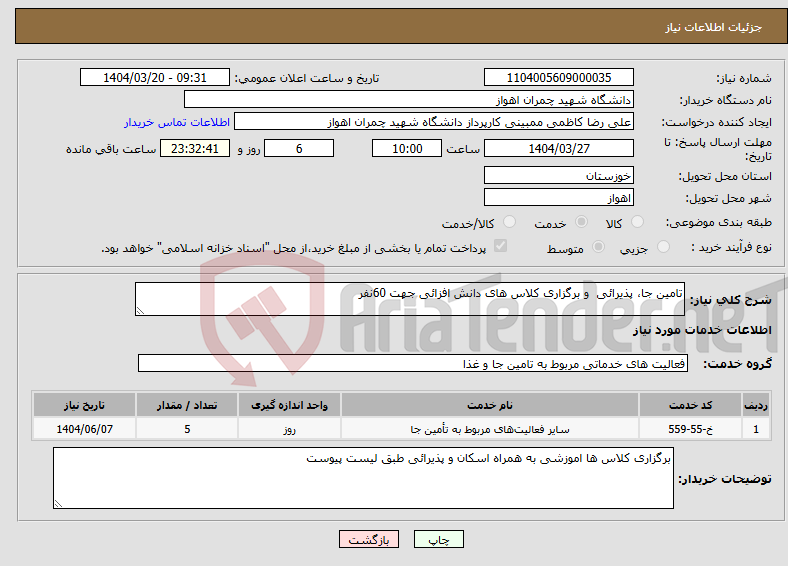Click the واحد اندازه گیری column header
The height and width of the screenshot is (566, 788).
(x=289, y=405)
